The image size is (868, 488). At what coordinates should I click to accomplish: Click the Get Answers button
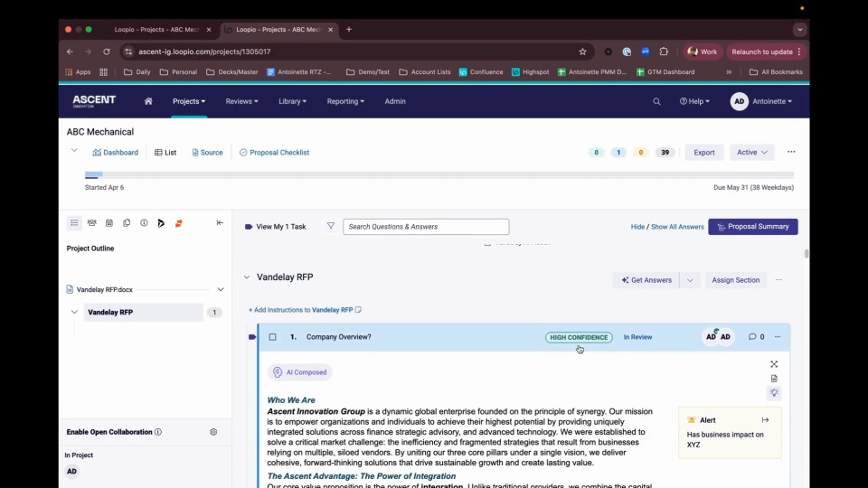(x=646, y=280)
